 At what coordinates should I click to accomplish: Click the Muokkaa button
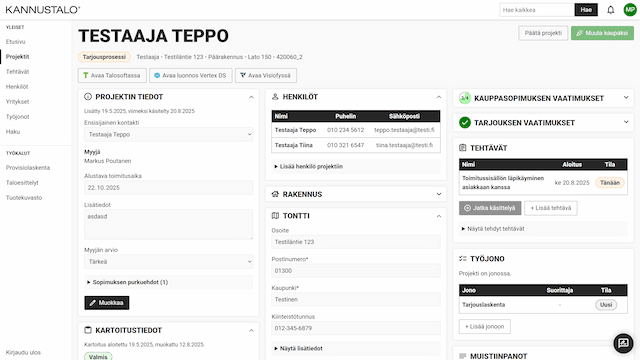pyautogui.click(x=107, y=303)
